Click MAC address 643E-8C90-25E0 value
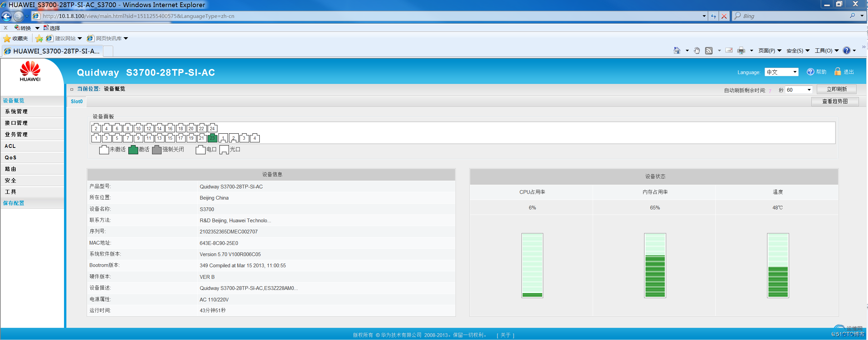This screenshot has height=340, width=868. coord(219,243)
